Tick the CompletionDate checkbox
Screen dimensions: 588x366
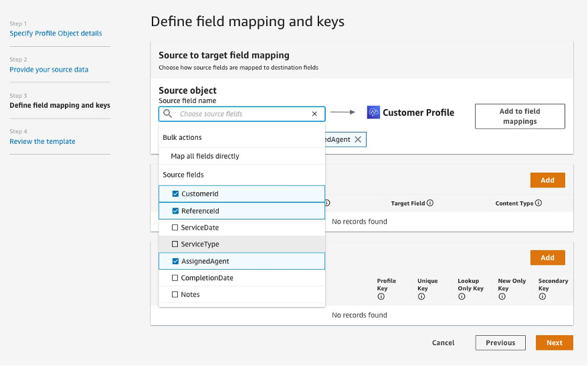[x=175, y=278]
